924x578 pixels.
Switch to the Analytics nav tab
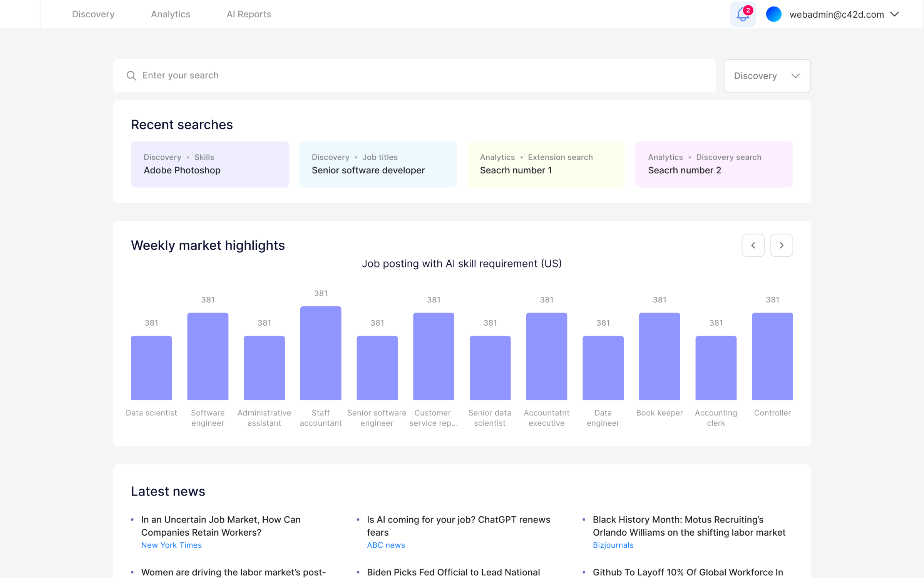(x=171, y=14)
